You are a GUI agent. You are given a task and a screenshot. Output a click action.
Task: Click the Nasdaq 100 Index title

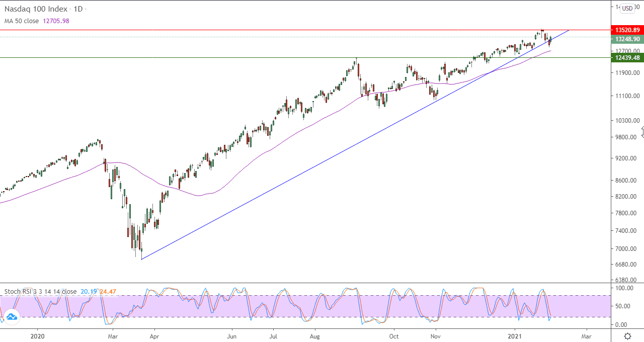35,9
